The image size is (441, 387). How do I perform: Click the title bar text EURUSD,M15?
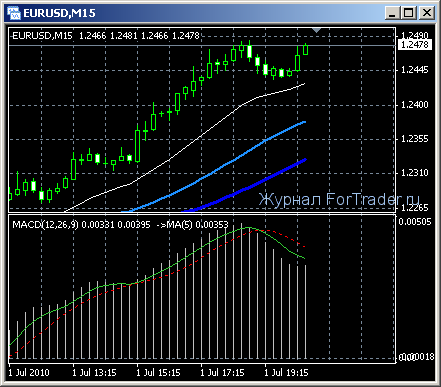point(59,13)
